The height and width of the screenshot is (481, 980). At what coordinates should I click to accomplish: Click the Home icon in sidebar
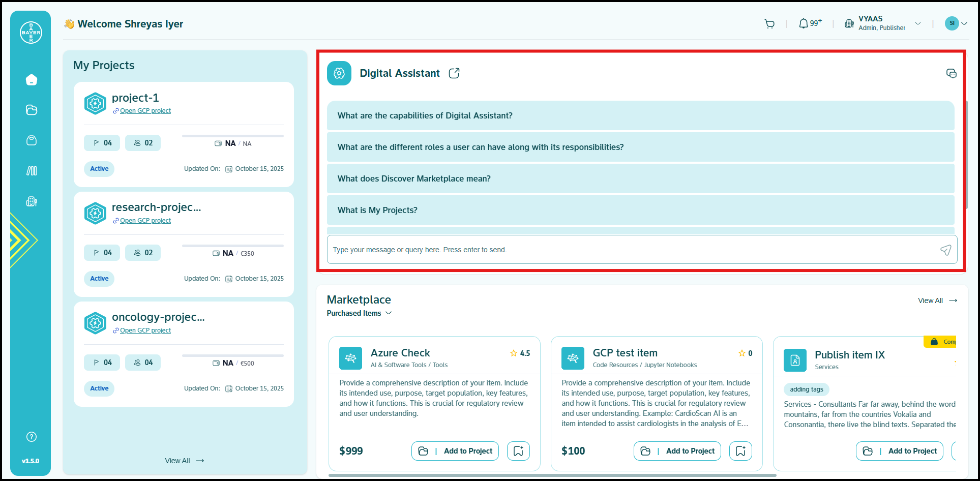(x=32, y=80)
